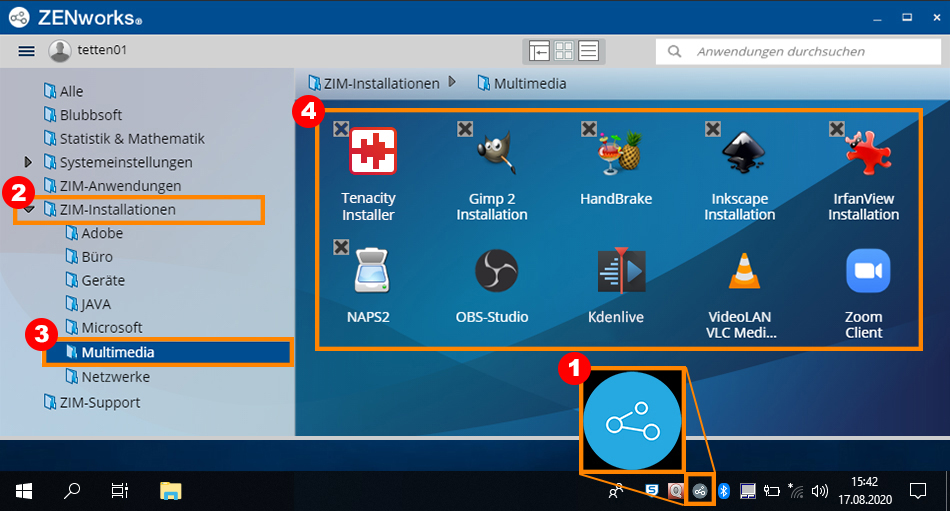Viewport: 950px width, 511px height.
Task: Switch to list view layout
Action: 588,51
